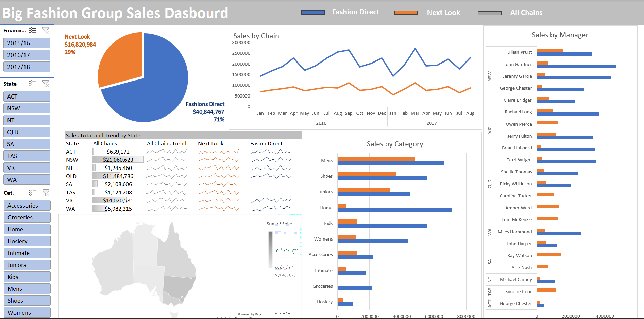This screenshot has height=319, width=644.
Task: Select the NSW All Chains total cell
Action: point(118,160)
